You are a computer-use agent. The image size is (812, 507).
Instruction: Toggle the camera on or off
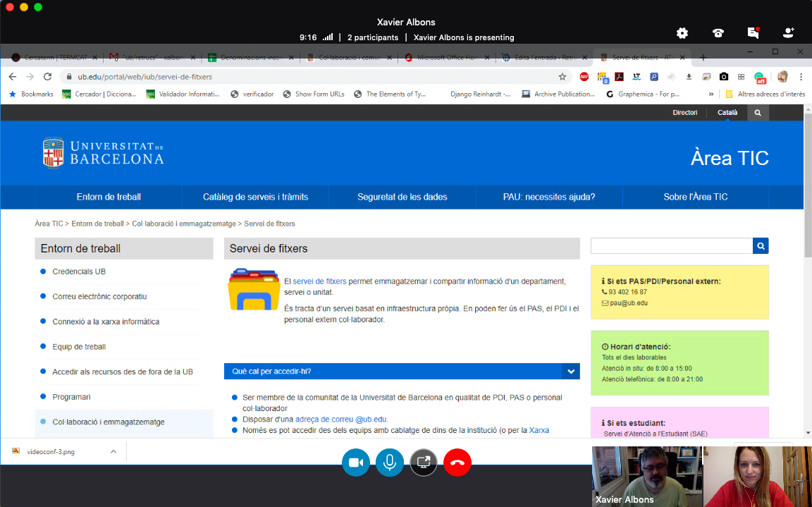(x=356, y=463)
